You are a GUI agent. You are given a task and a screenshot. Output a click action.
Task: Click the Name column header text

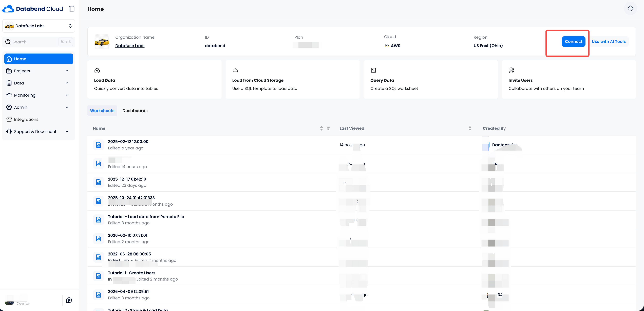coord(99,128)
